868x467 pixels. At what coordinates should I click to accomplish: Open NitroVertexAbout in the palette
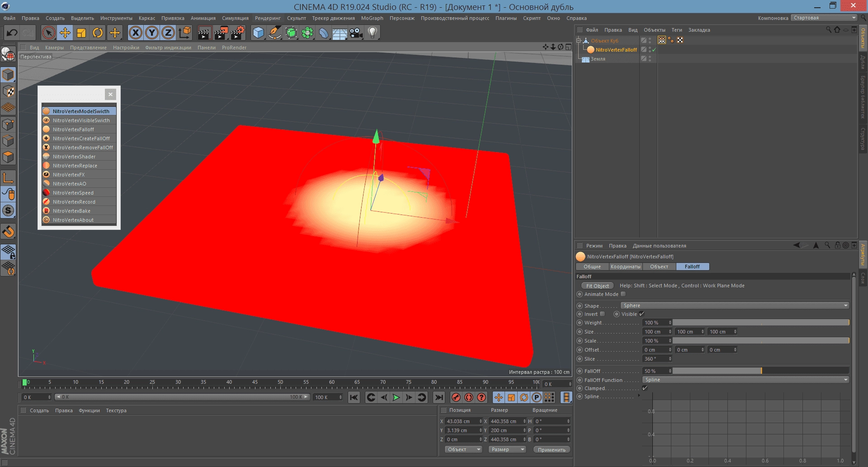(79, 219)
